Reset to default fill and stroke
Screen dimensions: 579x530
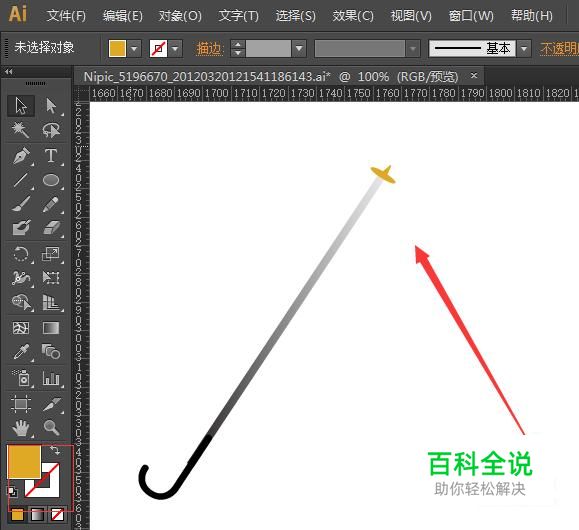pyautogui.click(x=12, y=492)
